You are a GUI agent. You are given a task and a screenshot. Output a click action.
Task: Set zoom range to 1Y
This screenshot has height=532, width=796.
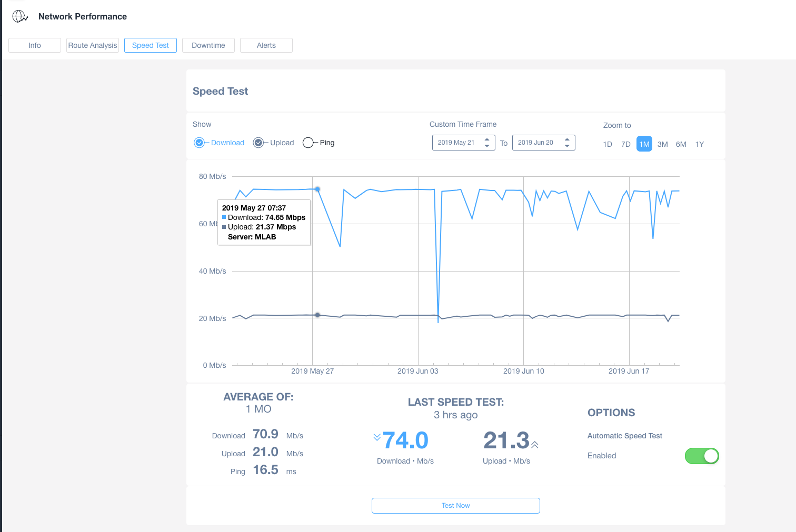(x=700, y=144)
